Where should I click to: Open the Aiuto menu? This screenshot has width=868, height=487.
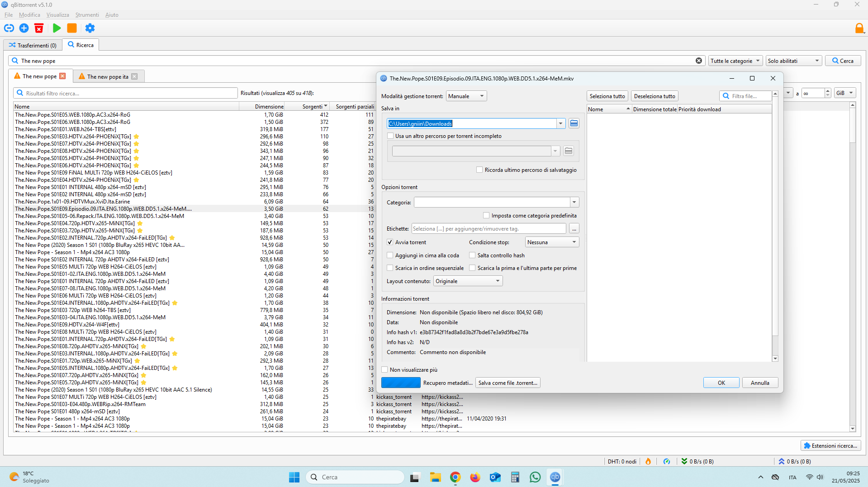[x=112, y=15]
